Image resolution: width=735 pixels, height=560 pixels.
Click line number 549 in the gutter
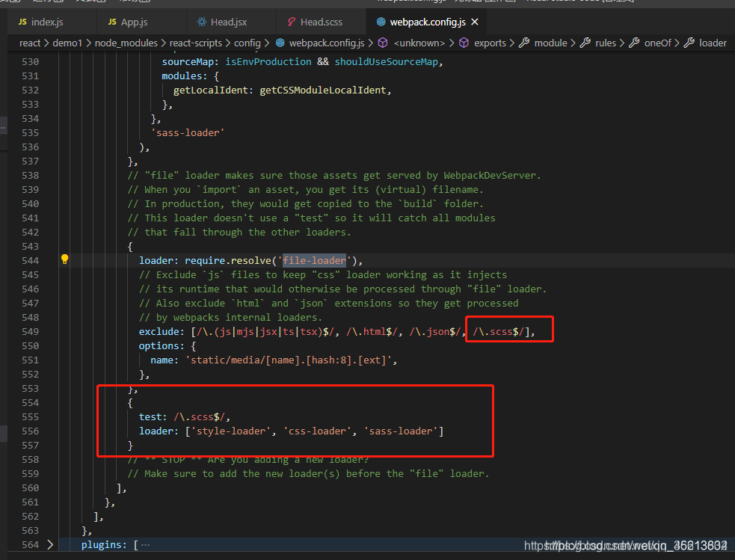[31, 332]
